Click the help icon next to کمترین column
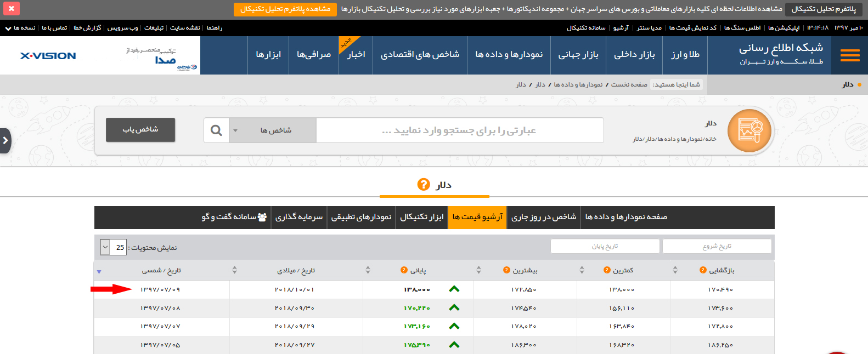This screenshot has width=868, height=354. [607, 270]
